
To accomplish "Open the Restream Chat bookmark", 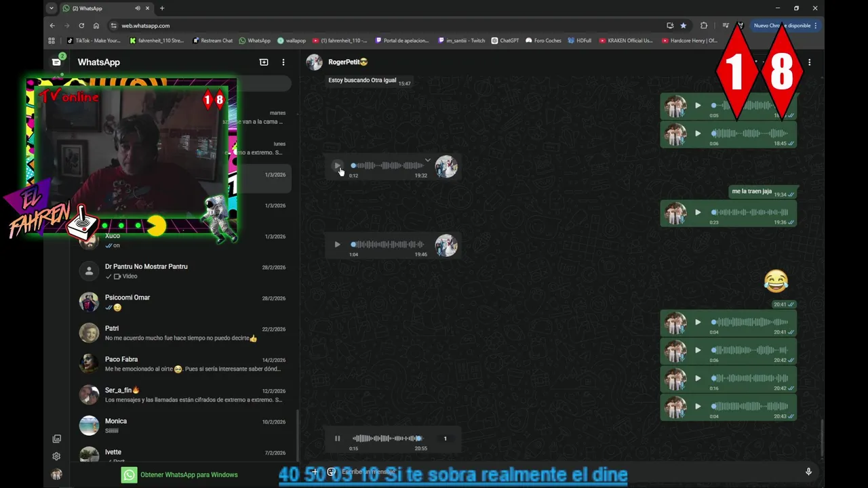I will pyautogui.click(x=212, y=41).
